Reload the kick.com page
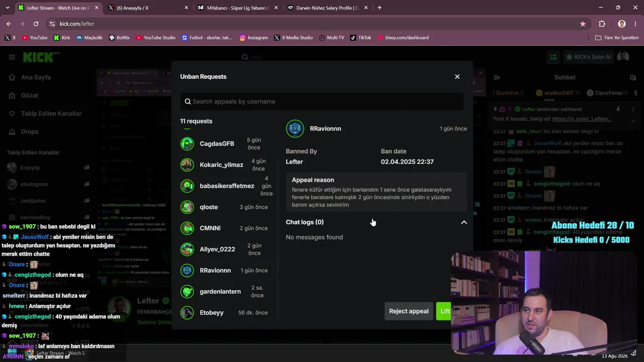Screen dimensions: 644x362 36,24
